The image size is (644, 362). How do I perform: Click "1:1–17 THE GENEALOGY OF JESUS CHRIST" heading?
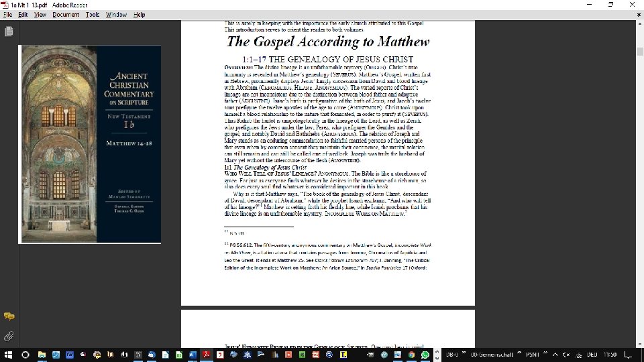pyautogui.click(x=328, y=60)
